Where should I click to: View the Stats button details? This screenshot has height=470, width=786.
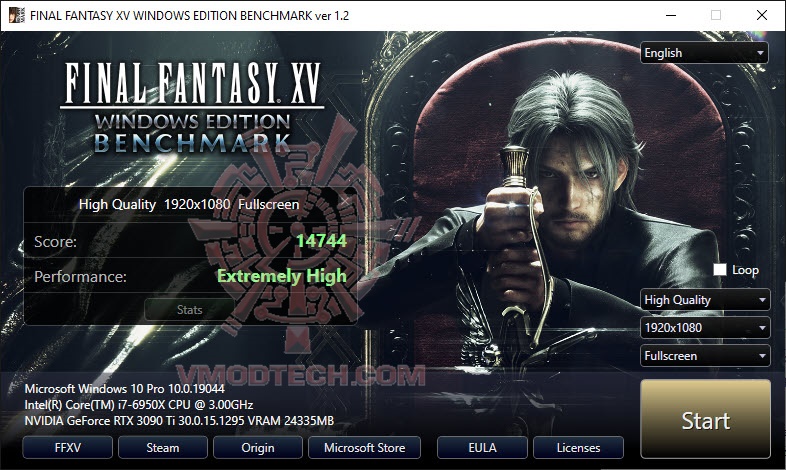[x=189, y=310]
